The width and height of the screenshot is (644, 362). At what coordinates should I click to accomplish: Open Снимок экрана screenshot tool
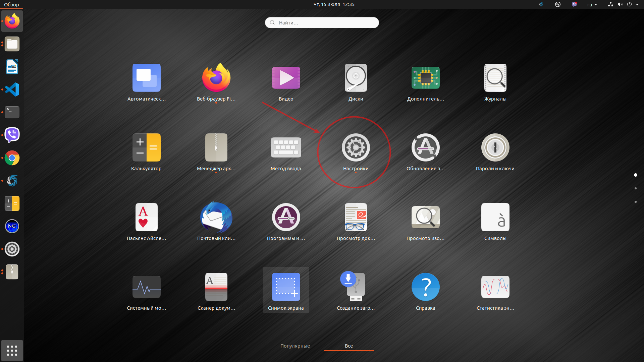286,287
